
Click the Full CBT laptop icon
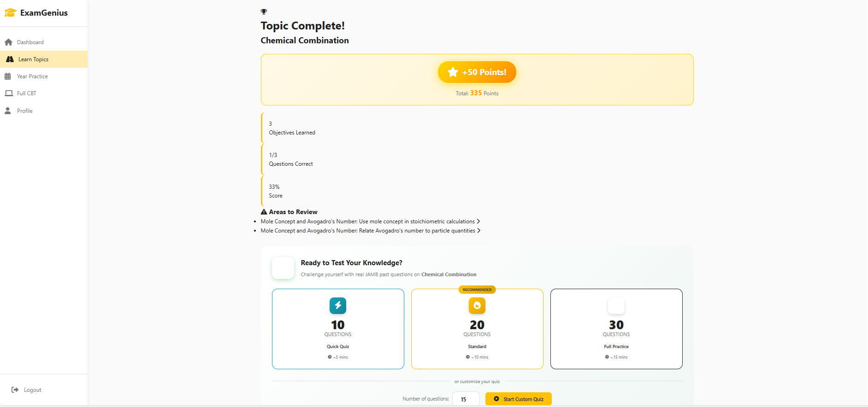coord(9,93)
